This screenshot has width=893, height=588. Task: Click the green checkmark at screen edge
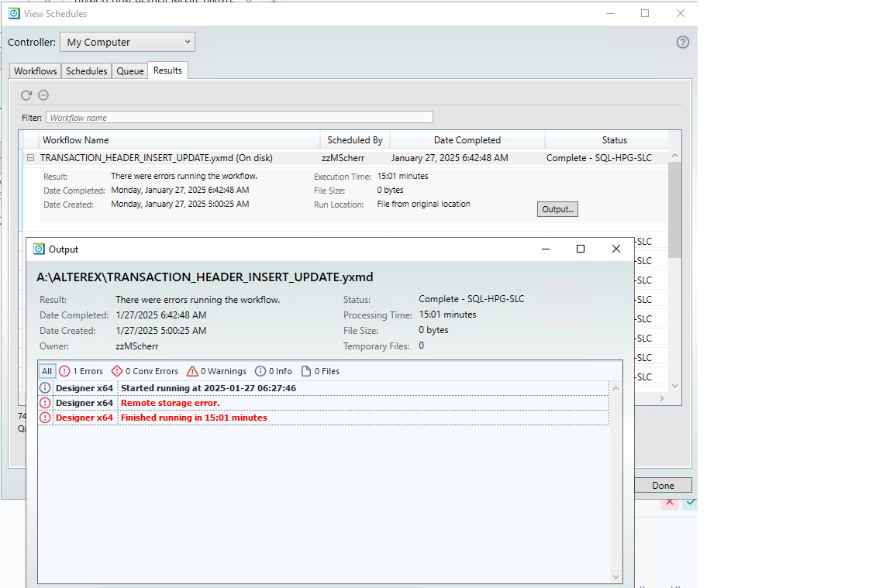690,503
